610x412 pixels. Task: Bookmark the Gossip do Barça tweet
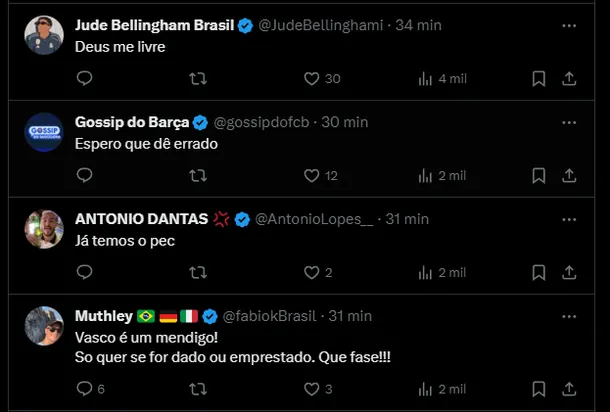[x=538, y=176]
